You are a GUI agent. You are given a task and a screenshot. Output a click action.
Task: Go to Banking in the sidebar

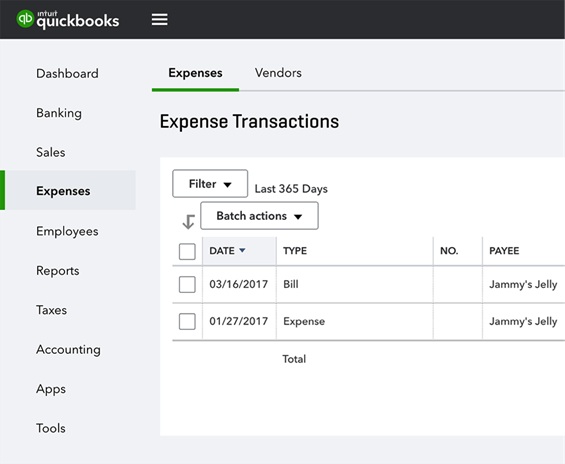pos(59,113)
